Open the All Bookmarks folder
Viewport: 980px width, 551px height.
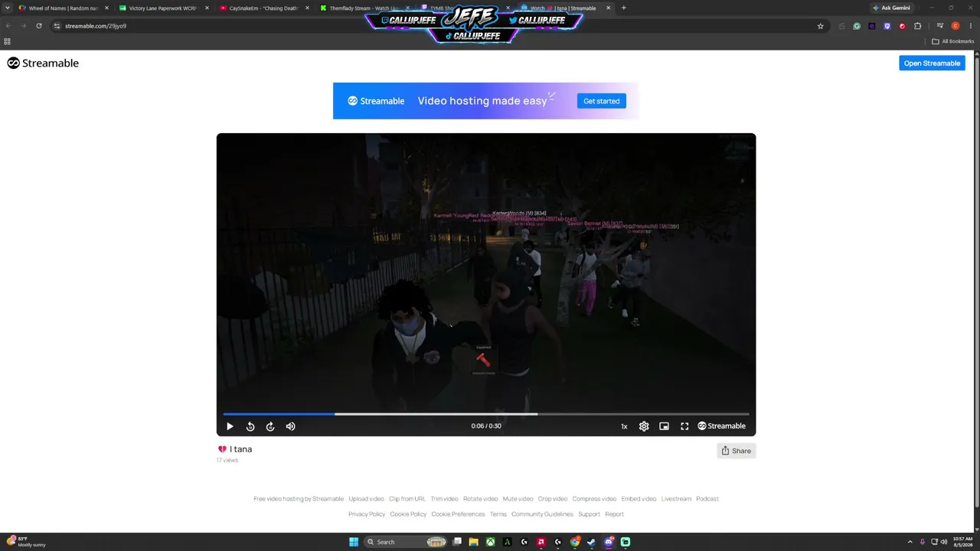click(x=952, y=41)
